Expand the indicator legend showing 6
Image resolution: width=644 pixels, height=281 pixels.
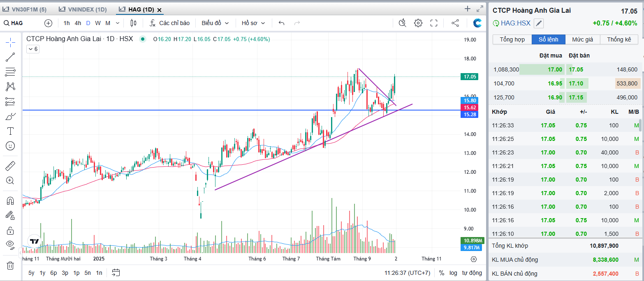[x=33, y=49]
